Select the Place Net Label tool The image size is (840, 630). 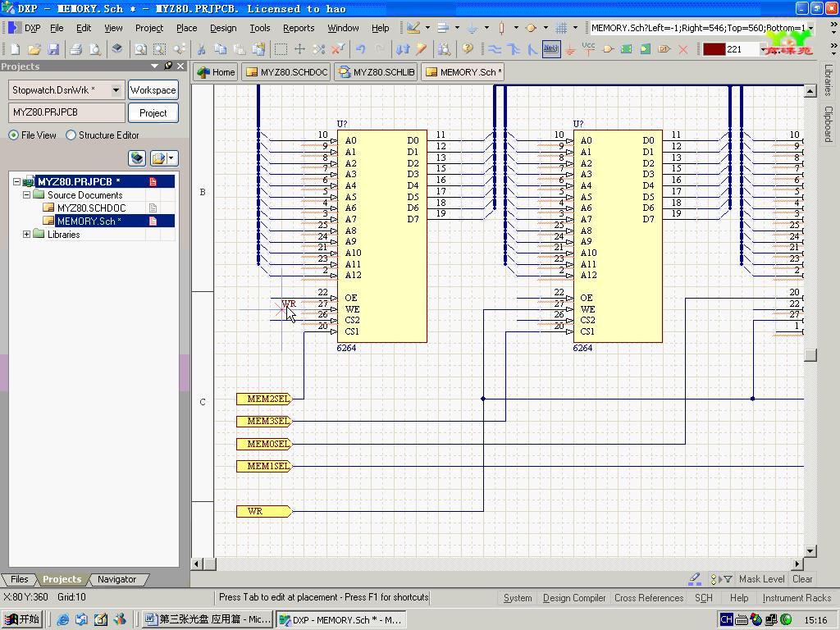[x=551, y=49]
